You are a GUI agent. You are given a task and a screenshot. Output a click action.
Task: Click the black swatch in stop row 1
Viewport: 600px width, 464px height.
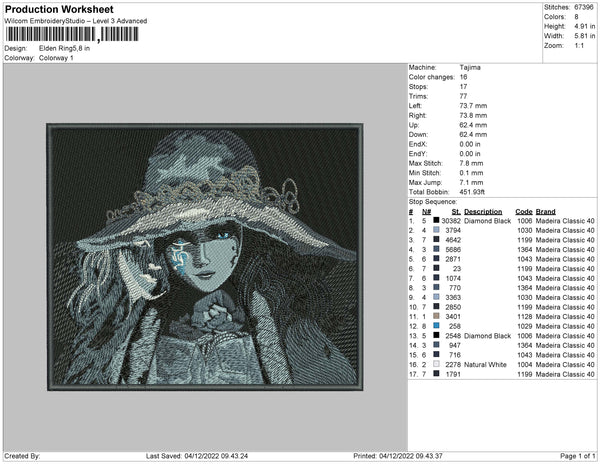(436, 220)
